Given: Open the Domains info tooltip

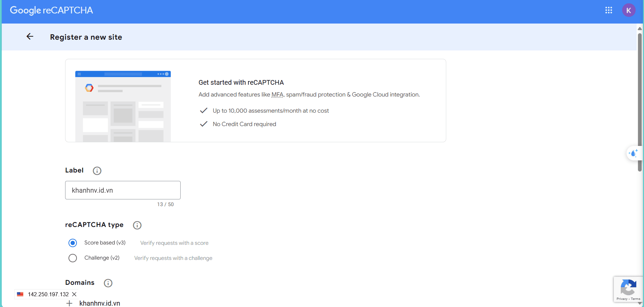Looking at the screenshot, I should [108, 283].
